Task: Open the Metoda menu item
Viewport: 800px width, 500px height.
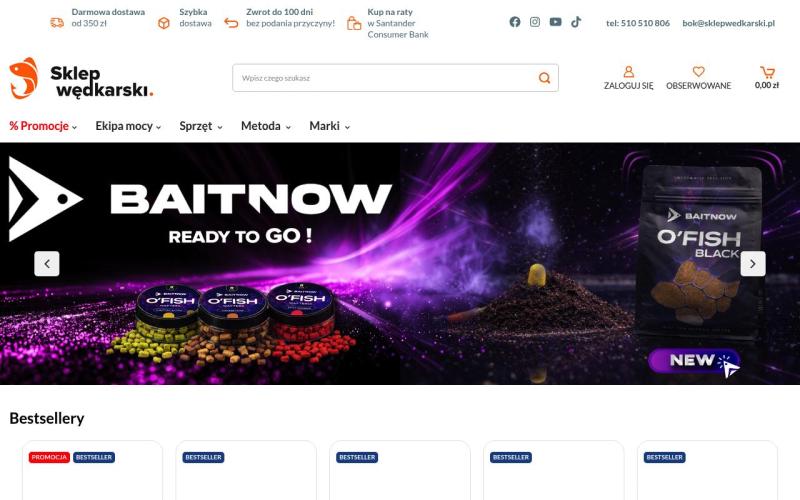Action: [266, 126]
